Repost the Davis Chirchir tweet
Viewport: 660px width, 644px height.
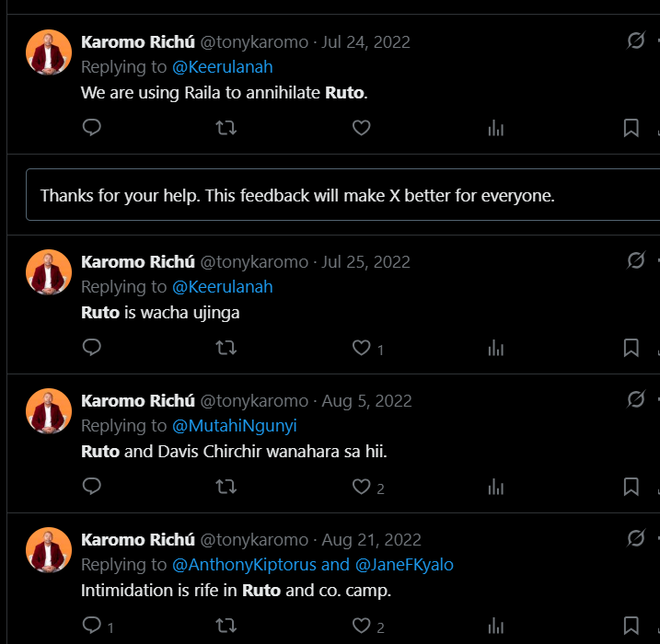point(226,487)
